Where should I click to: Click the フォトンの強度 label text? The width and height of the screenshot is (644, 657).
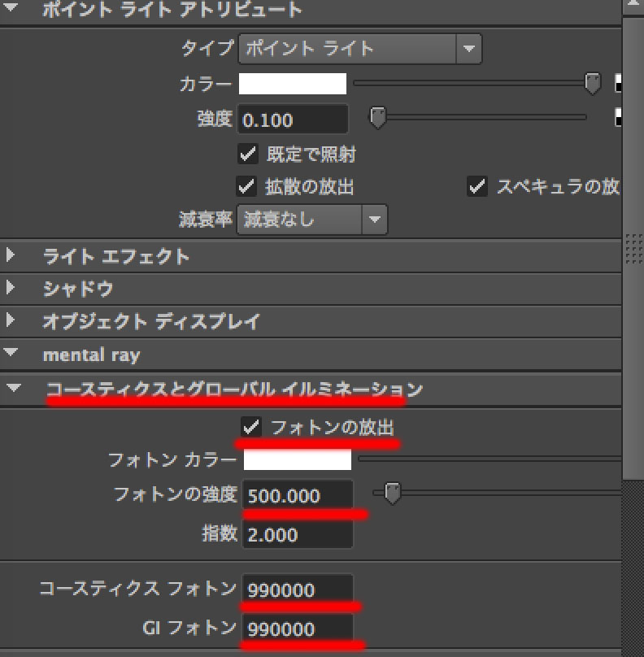176,494
